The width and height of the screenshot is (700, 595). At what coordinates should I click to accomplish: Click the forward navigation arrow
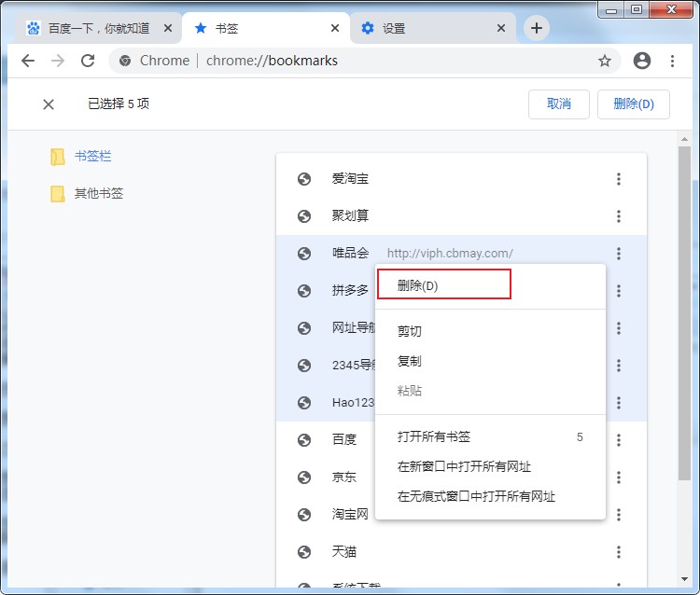coord(58,61)
